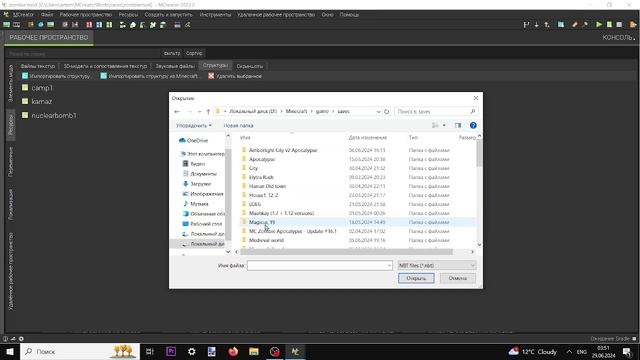This screenshot has width=640, height=360.
Task: Click the blue help question mark icon
Action: pyautogui.click(x=473, y=125)
